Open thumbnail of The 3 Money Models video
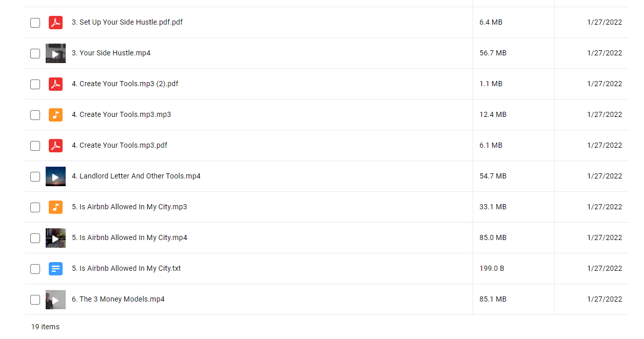This screenshot has width=644, height=339. click(55, 300)
